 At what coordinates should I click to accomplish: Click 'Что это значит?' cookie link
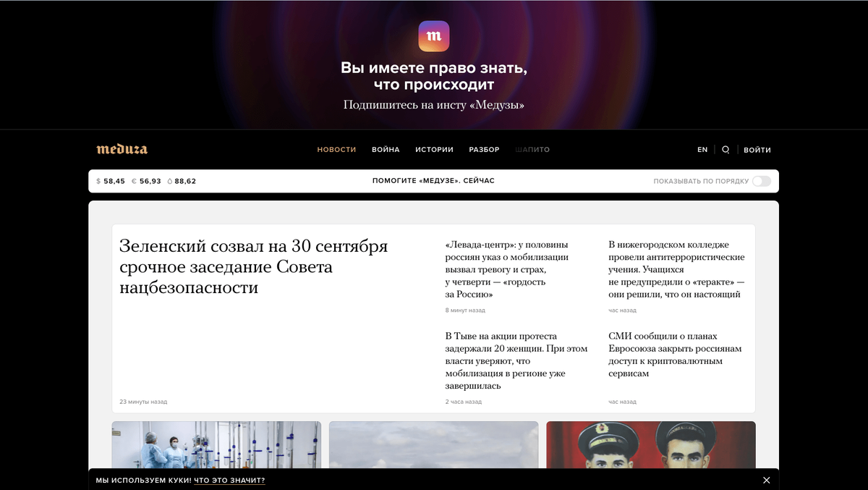click(229, 480)
